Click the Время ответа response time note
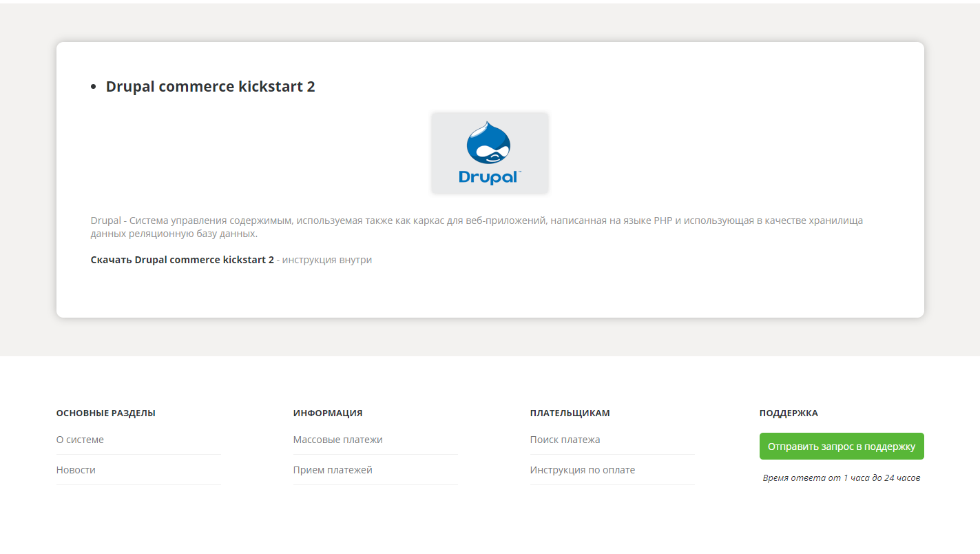Image resolution: width=980 pixels, height=554 pixels. [841, 477]
